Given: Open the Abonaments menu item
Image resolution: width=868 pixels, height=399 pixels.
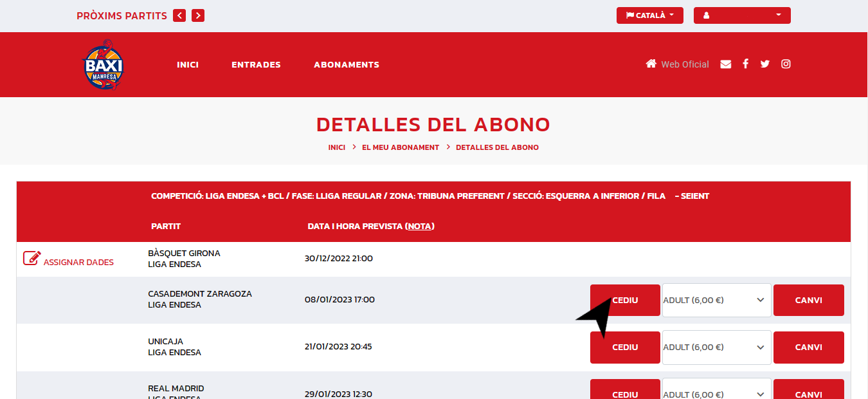Looking at the screenshot, I should click(347, 64).
